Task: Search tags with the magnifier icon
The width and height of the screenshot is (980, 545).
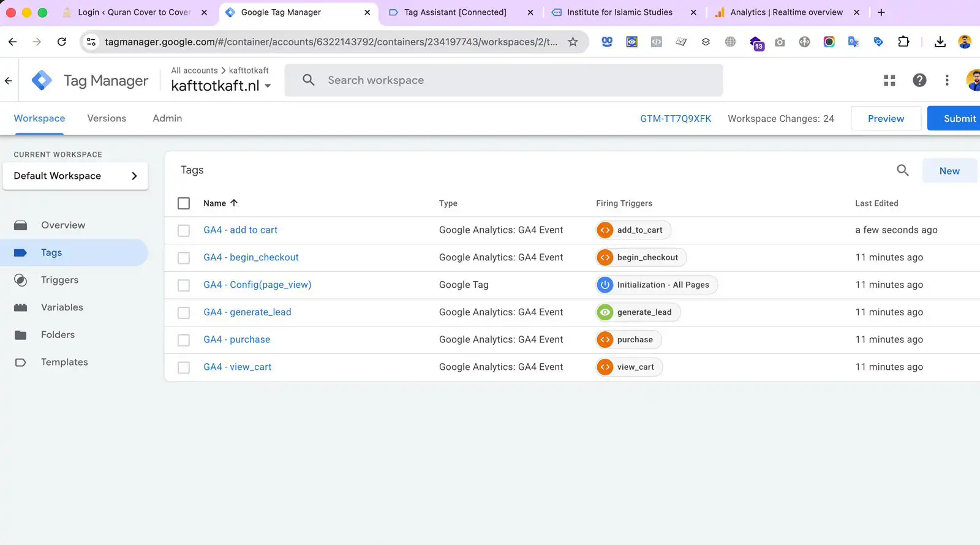Action: pyautogui.click(x=903, y=170)
